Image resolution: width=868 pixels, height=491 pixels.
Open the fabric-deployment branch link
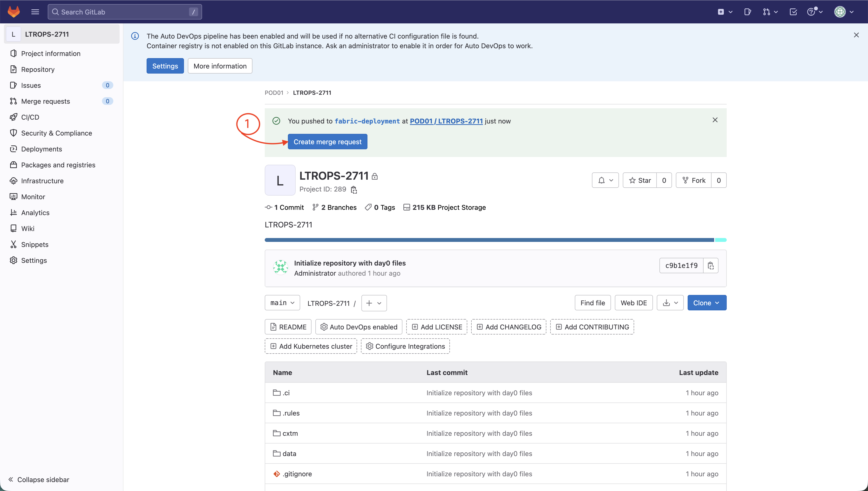pos(367,121)
